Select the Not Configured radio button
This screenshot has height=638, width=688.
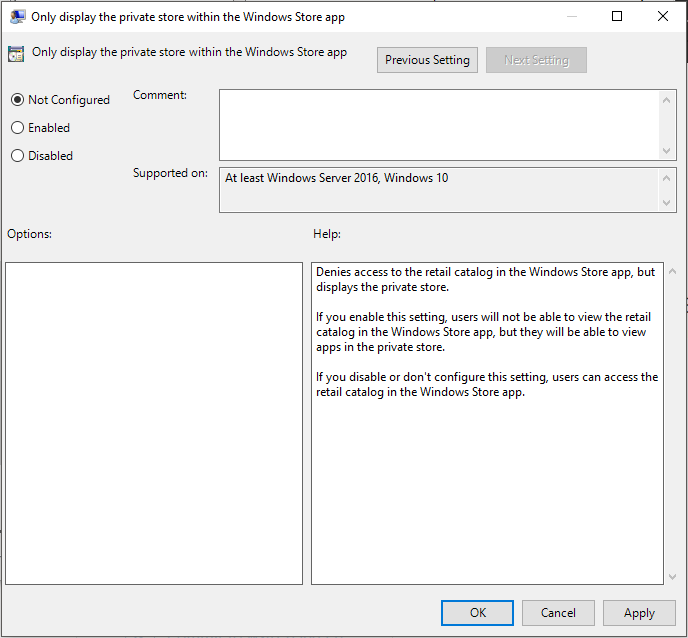tap(18, 100)
